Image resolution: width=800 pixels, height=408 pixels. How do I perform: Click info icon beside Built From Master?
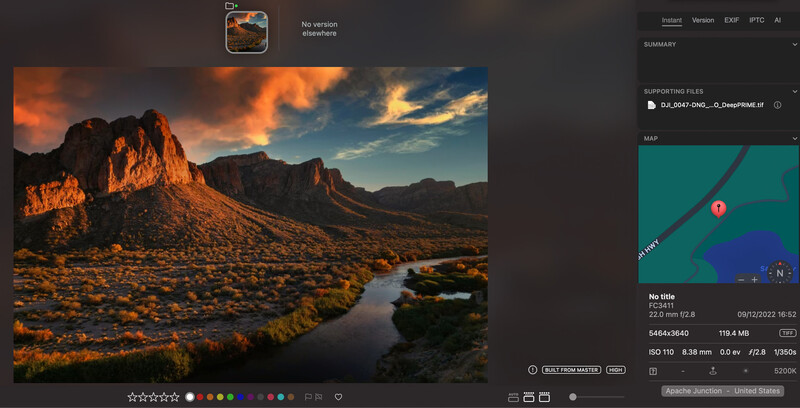point(532,370)
